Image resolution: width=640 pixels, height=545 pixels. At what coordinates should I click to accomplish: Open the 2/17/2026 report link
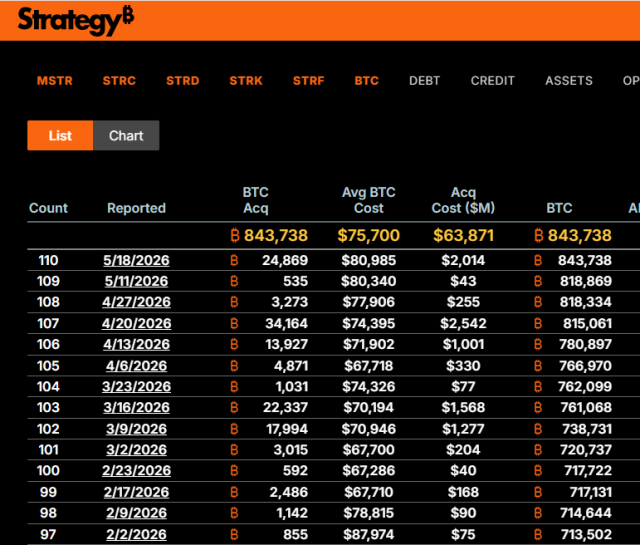click(x=136, y=492)
